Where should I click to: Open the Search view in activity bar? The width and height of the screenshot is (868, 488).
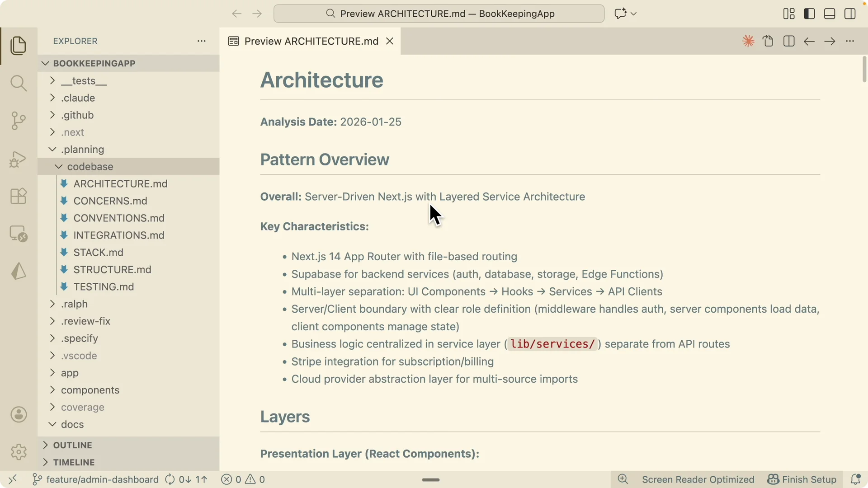(19, 83)
